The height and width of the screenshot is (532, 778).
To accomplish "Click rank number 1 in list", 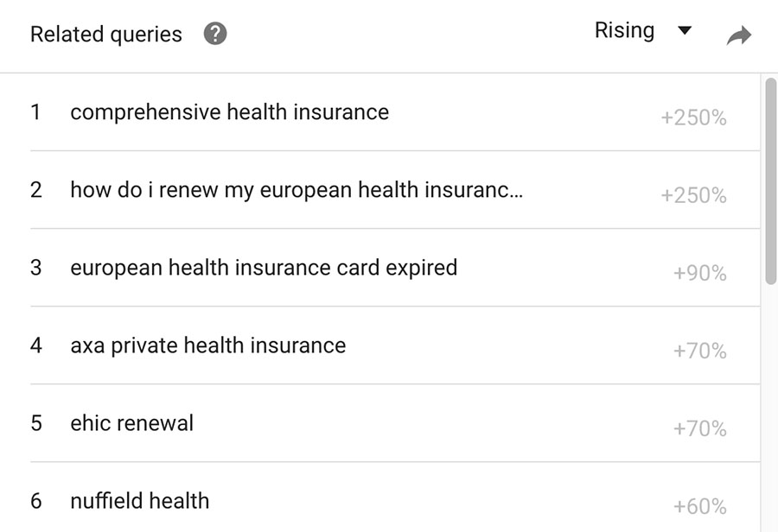I will coord(35,112).
